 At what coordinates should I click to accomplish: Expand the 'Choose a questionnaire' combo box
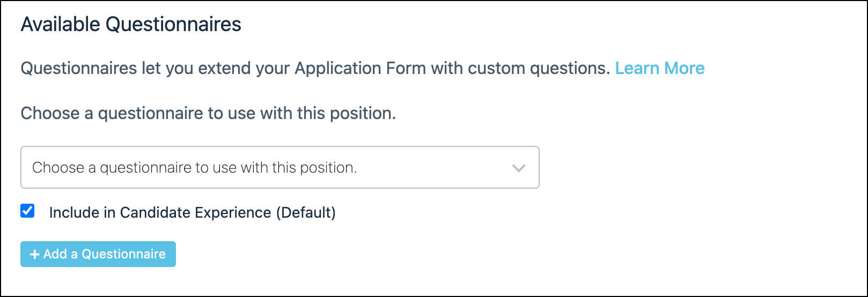coord(279,168)
